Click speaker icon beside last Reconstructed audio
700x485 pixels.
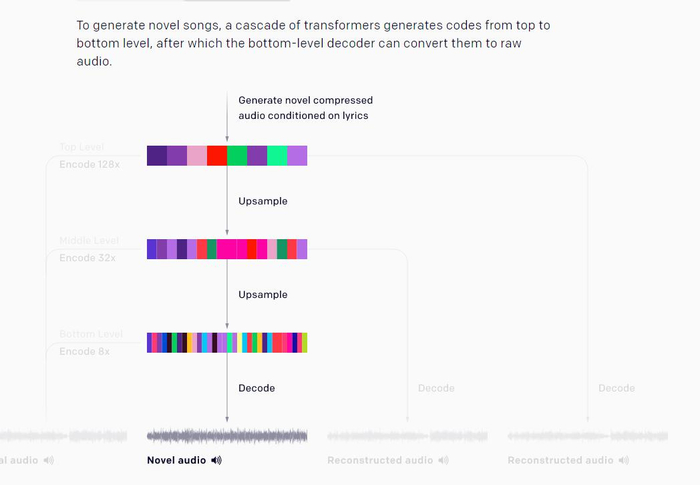click(x=623, y=460)
